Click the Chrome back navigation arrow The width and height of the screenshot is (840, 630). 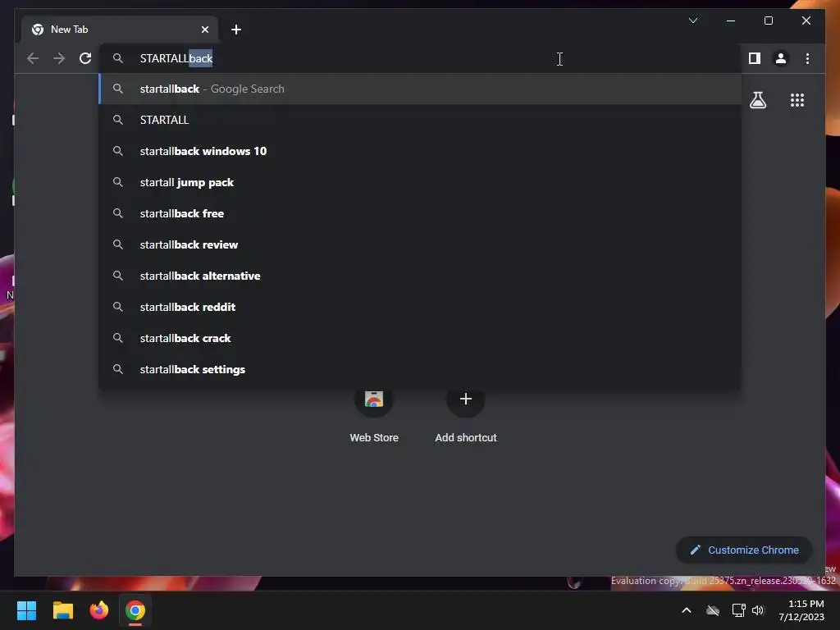click(33, 58)
